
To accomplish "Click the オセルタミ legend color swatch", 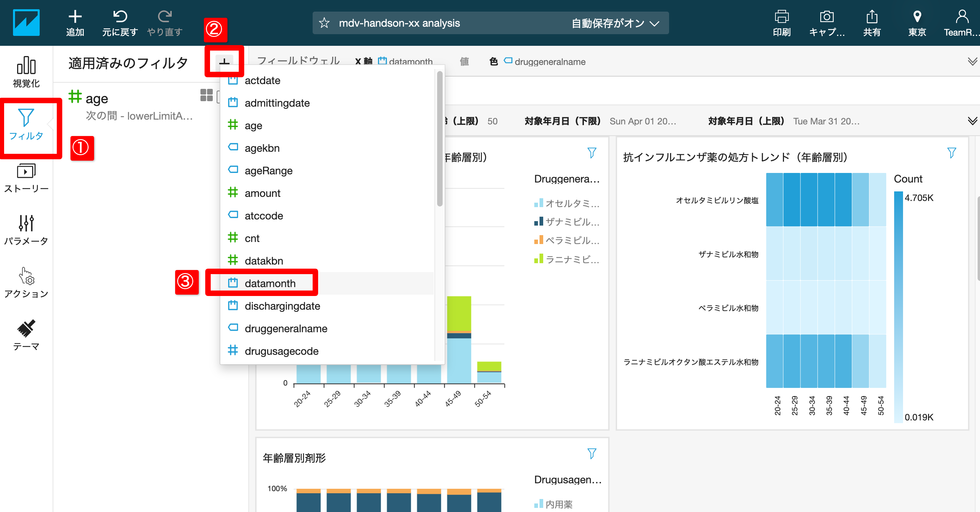I will [538, 203].
